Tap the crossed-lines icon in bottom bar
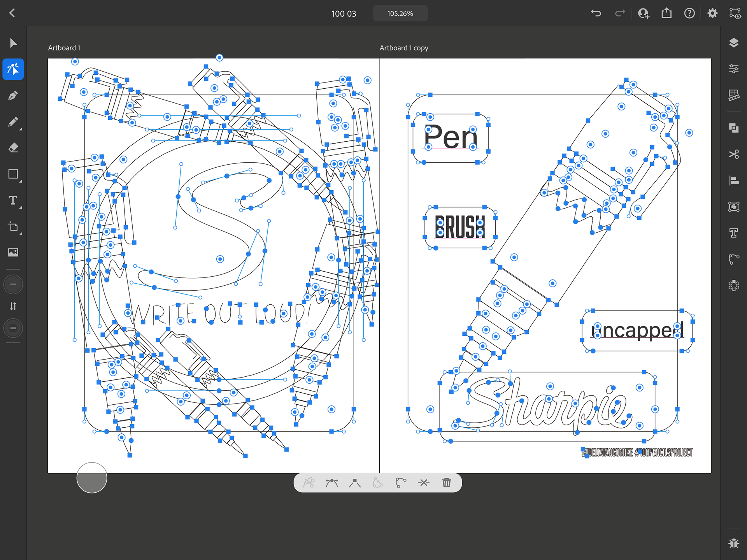The image size is (747, 560). tap(424, 483)
